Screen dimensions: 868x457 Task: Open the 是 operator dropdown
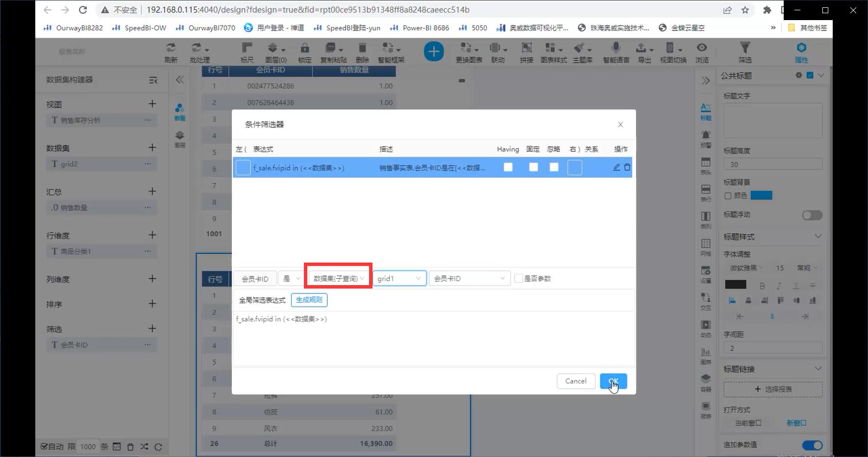291,279
